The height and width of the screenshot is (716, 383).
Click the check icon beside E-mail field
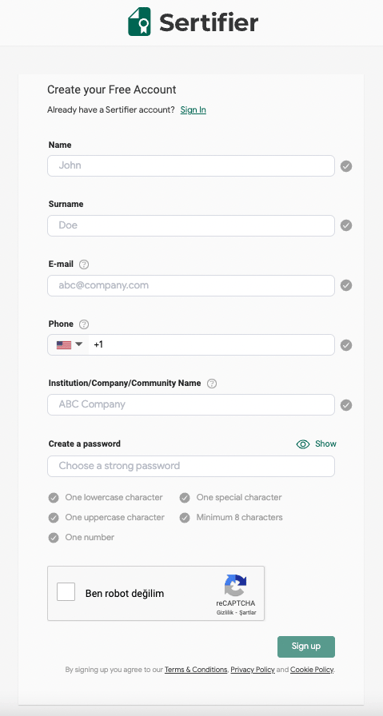pyautogui.click(x=346, y=285)
